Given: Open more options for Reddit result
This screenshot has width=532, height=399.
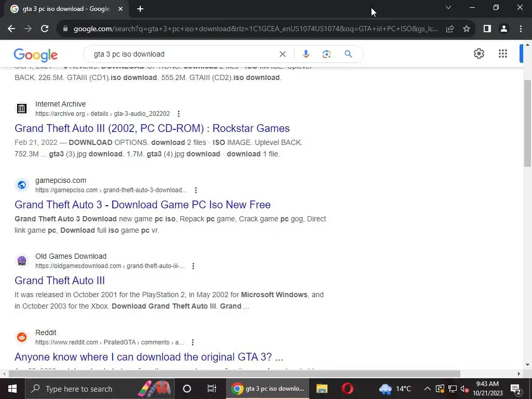Looking at the screenshot, I should point(192,342).
